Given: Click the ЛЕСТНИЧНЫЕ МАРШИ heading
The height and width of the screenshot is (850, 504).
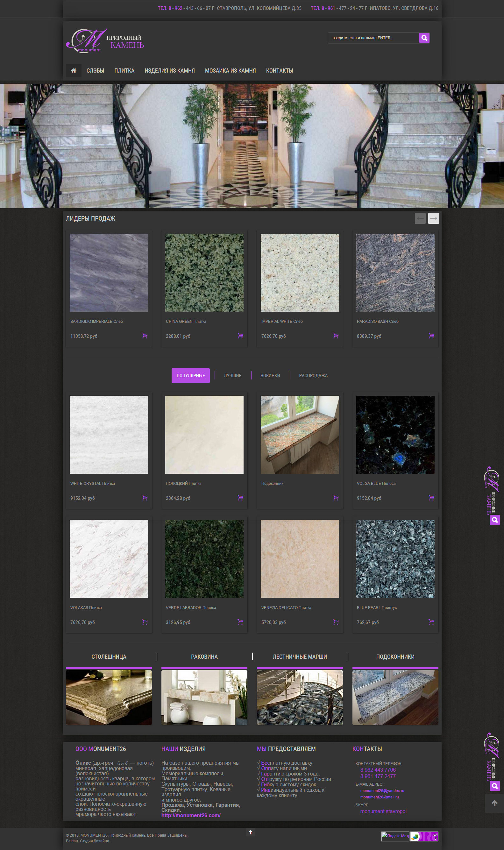Looking at the screenshot, I should [300, 656].
